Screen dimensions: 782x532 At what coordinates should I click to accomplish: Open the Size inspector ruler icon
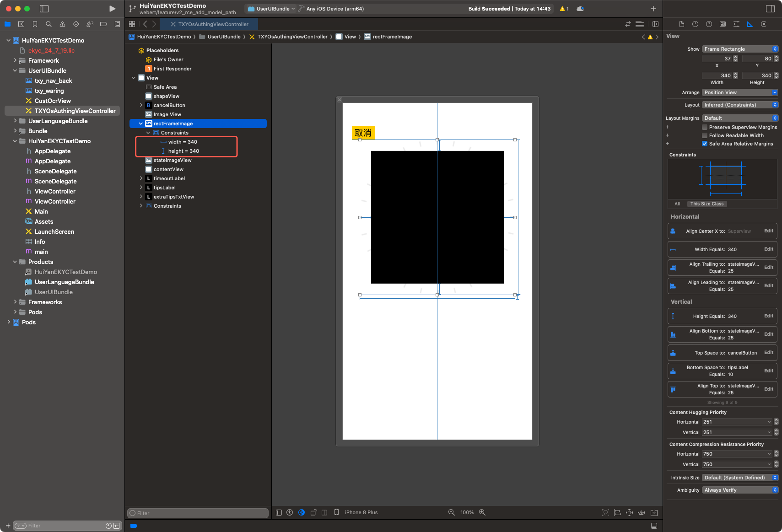750,24
